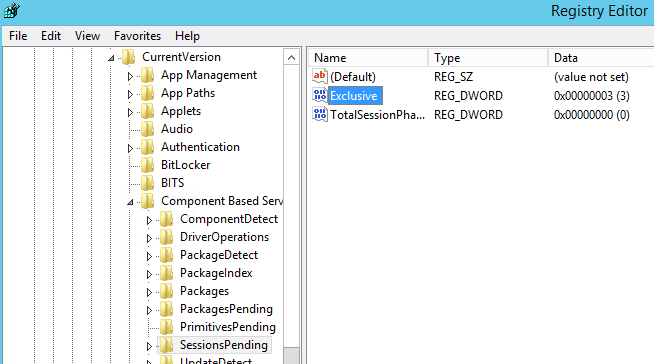Click the TotalSessionPhases DWORD icon
Viewport: 654px width, 364px height.
(320, 114)
